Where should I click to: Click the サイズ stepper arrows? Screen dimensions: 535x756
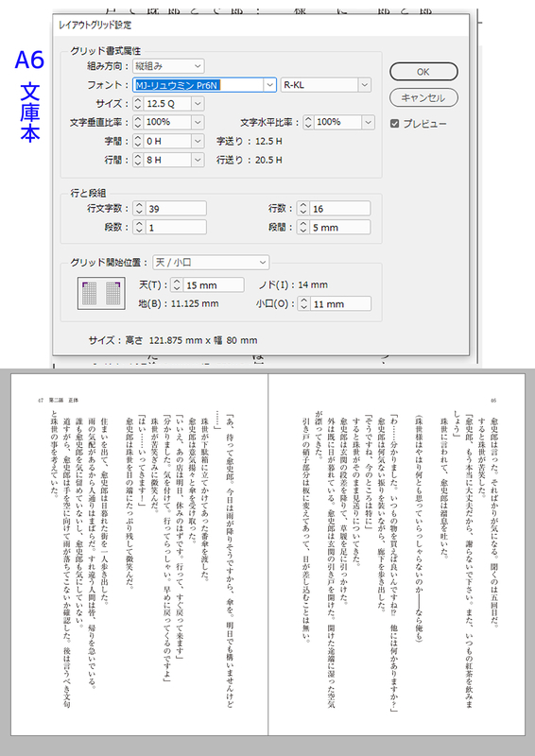click(x=138, y=104)
